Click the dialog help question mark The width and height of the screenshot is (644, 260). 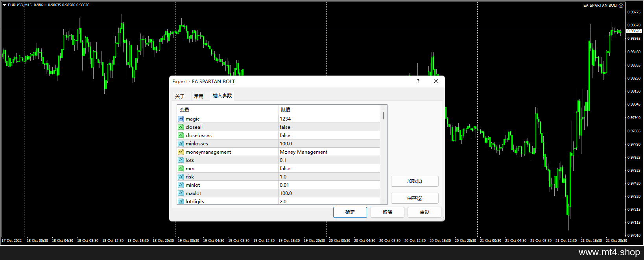point(418,81)
